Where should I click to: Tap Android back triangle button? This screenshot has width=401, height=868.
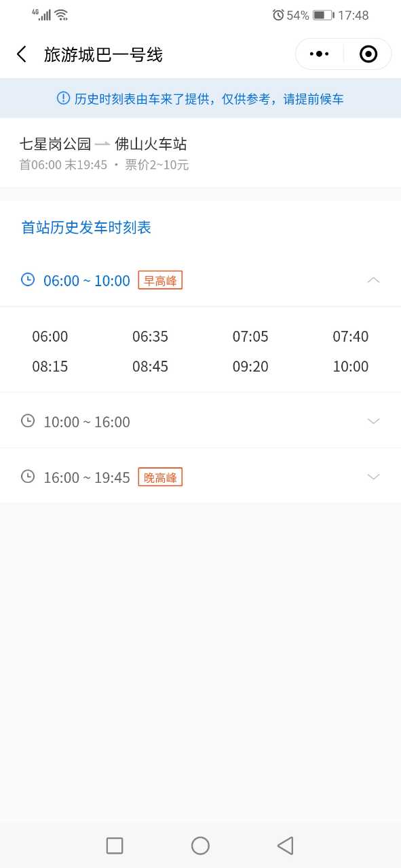click(x=286, y=846)
